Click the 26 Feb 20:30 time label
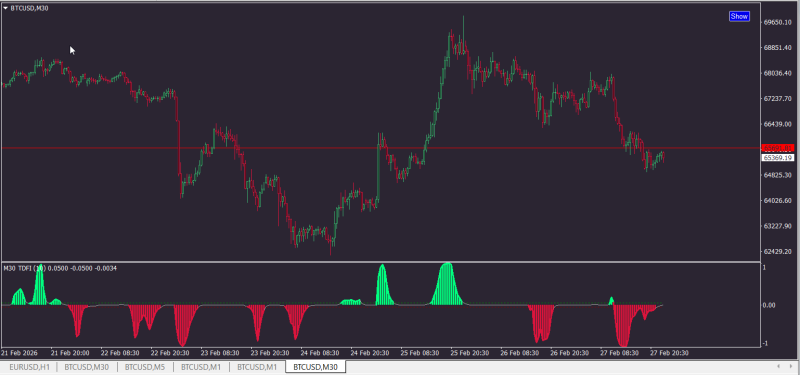This screenshot has height=375, width=800. click(570, 353)
